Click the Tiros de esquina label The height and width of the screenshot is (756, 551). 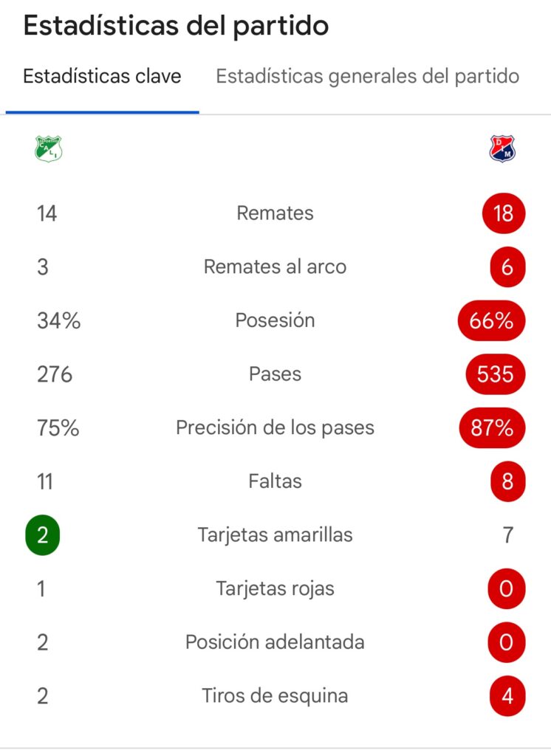click(x=275, y=696)
